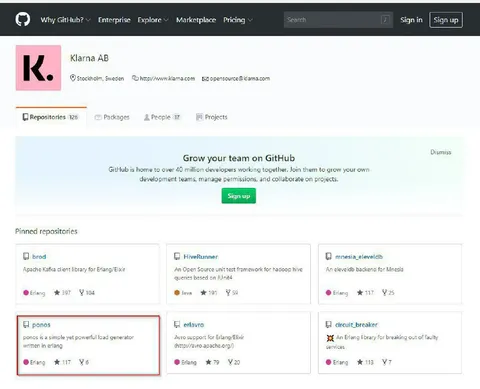Click the GitHub octocat logo

coord(23,19)
